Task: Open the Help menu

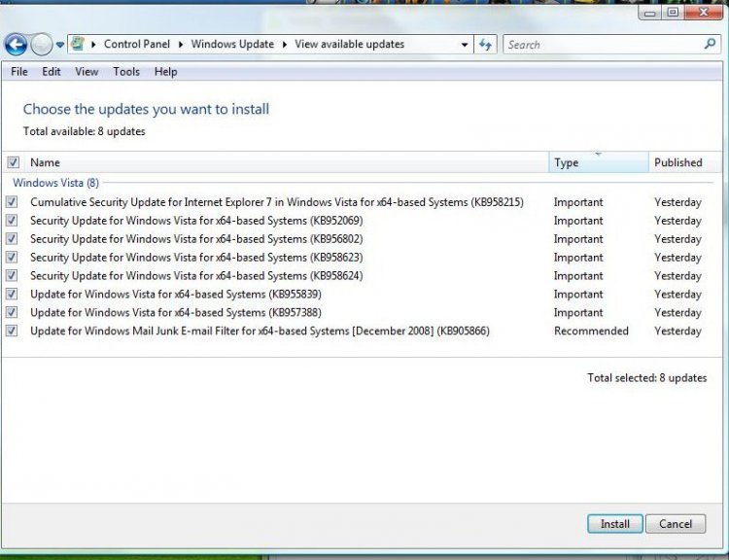Action: [165, 72]
